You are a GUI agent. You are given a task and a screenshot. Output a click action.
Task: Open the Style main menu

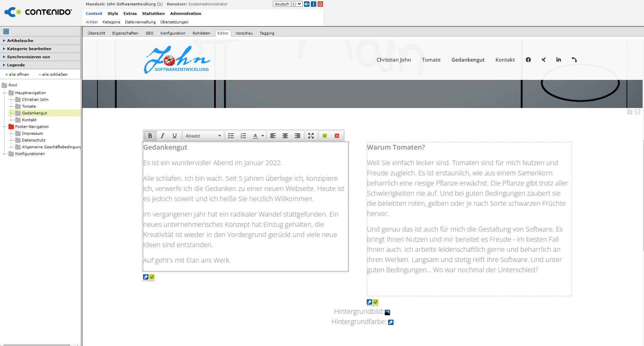[113, 14]
